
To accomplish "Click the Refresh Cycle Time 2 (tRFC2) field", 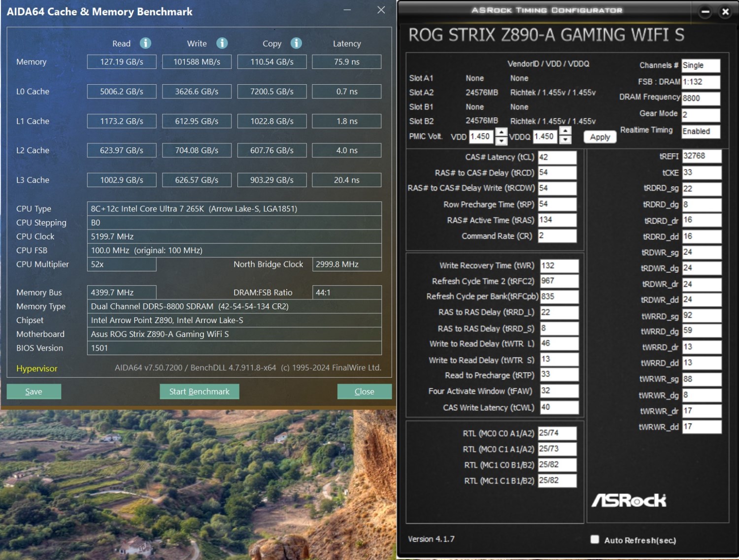I will pos(559,281).
